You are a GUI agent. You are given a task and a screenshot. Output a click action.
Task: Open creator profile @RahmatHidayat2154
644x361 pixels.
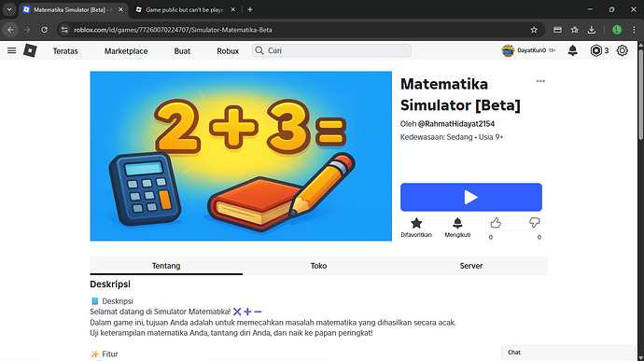tap(455, 124)
